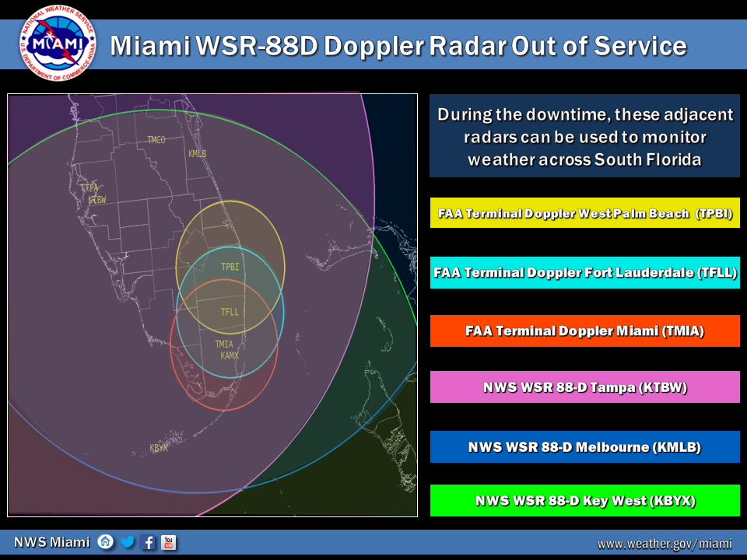Open the YouTube icon

click(169, 542)
